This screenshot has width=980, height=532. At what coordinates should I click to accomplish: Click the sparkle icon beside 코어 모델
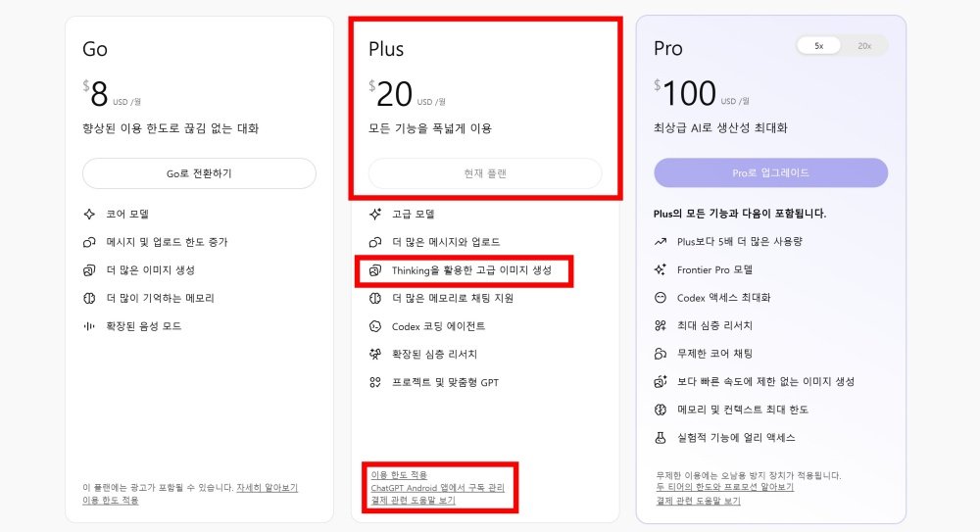(89, 214)
